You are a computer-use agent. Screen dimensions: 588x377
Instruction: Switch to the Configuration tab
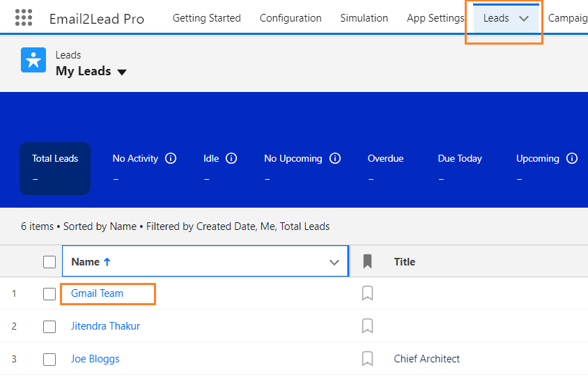pyautogui.click(x=291, y=18)
